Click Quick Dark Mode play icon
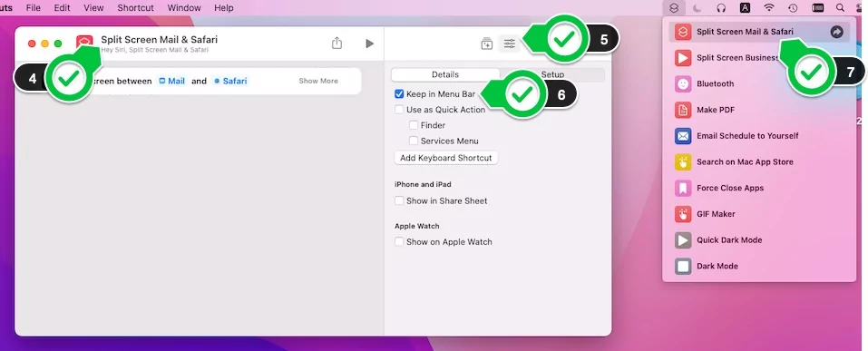 click(x=683, y=239)
